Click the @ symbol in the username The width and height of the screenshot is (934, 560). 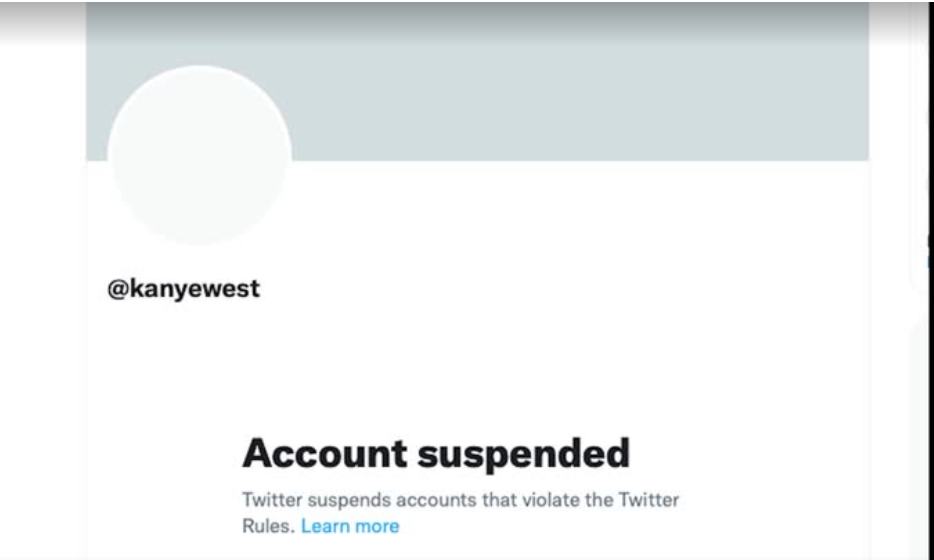pyautogui.click(x=117, y=289)
